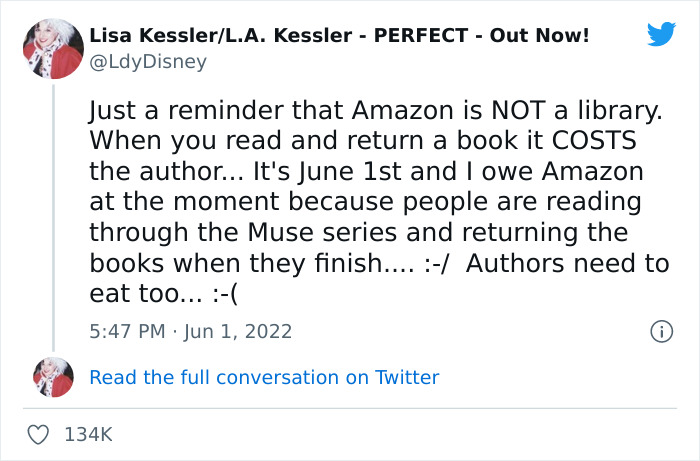Screen dimensions: 700x461
Task: Open the 5:47 PM · Jun 1, 2022 timestamp
Action: point(190,331)
